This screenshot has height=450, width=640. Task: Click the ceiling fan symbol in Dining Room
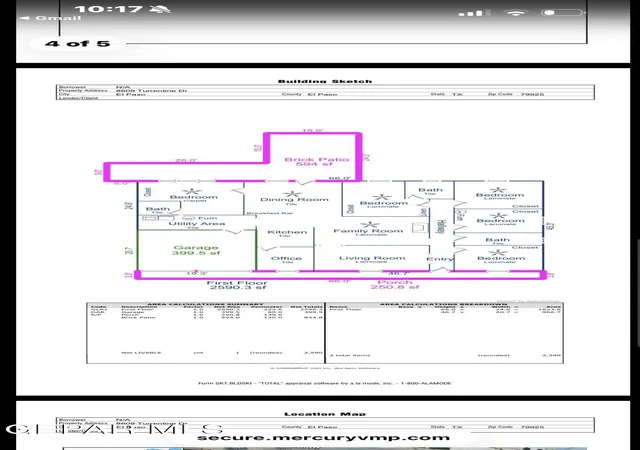tap(292, 194)
